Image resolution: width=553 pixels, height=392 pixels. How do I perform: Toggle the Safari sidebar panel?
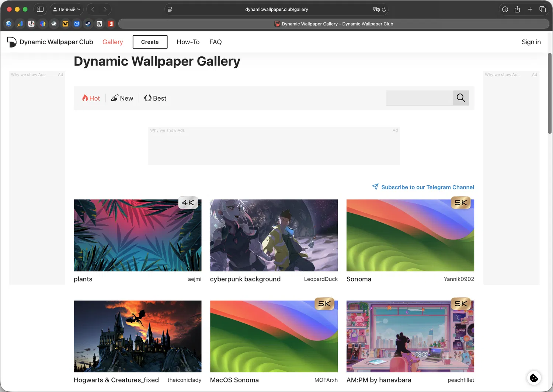point(40,9)
